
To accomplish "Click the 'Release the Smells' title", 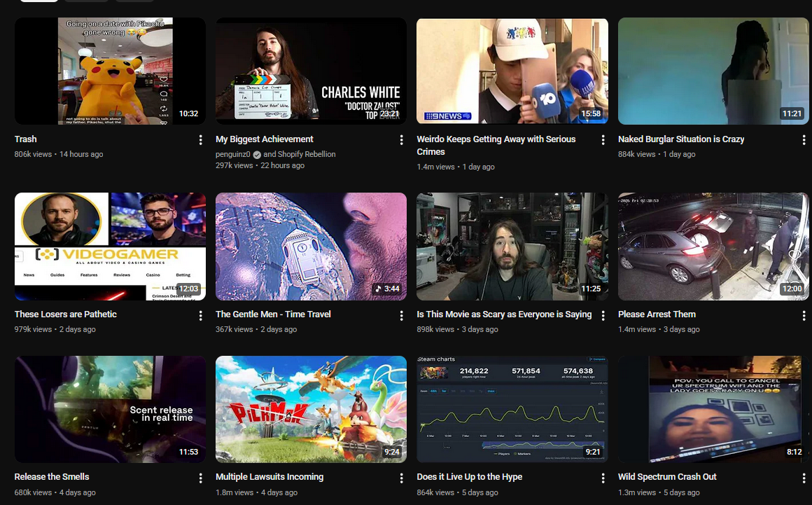I will 52,476.
